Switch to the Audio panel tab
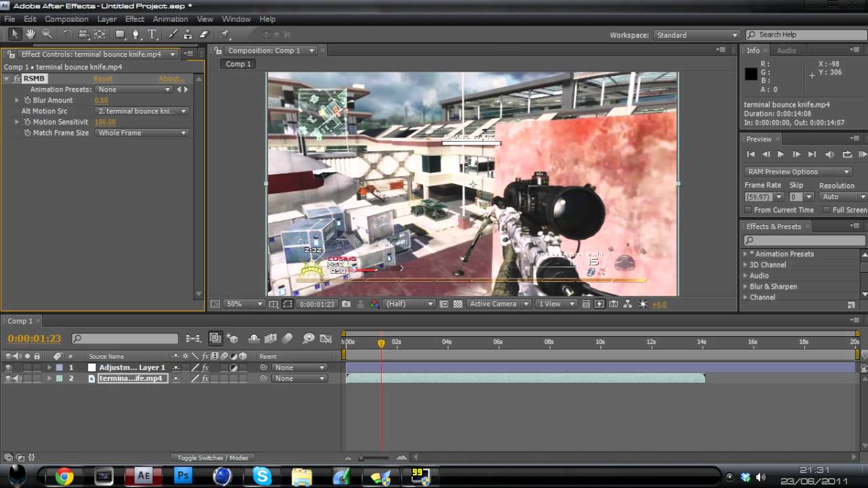 [786, 50]
